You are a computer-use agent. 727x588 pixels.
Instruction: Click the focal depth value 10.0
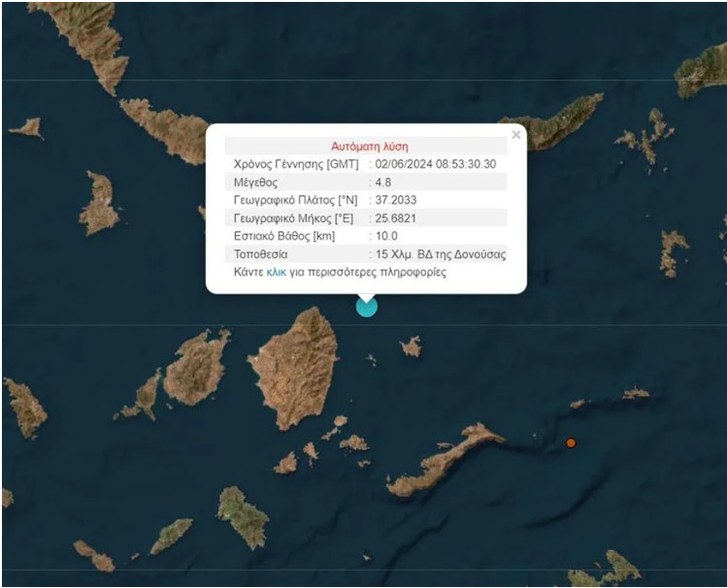tap(388, 236)
